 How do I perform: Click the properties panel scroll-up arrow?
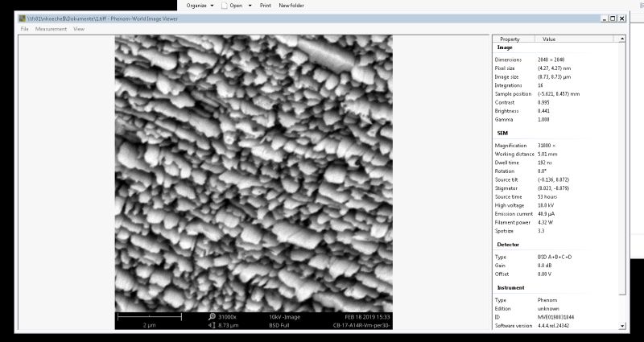coord(622,39)
